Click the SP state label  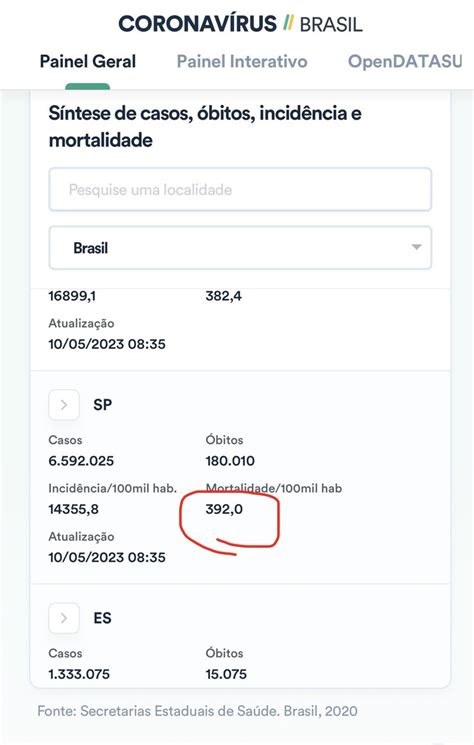coord(103,405)
